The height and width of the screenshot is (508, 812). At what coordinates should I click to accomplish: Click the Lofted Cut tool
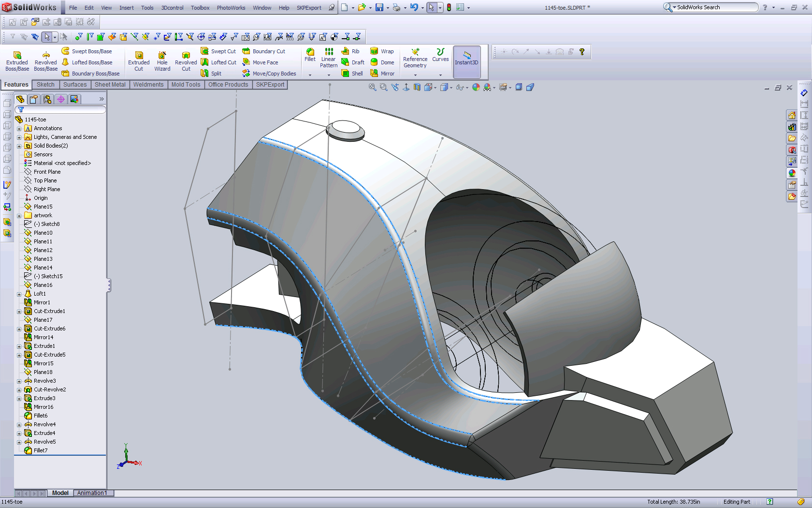coord(218,62)
